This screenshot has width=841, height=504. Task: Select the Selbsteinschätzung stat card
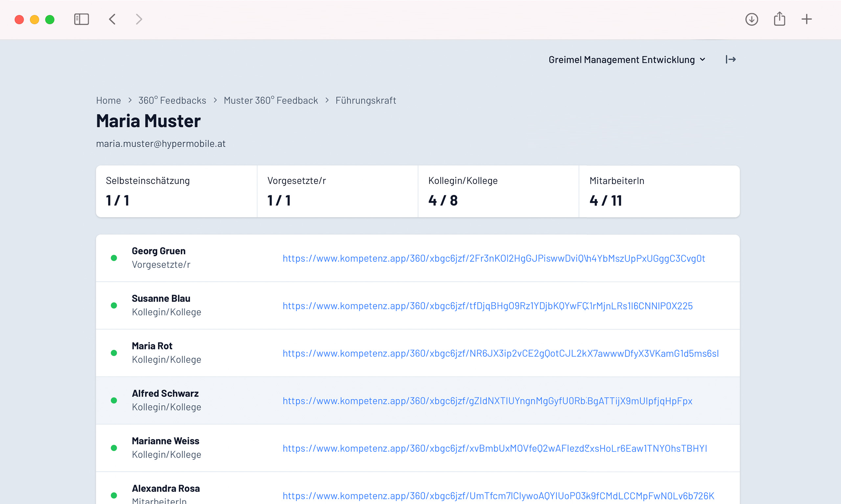tap(176, 192)
